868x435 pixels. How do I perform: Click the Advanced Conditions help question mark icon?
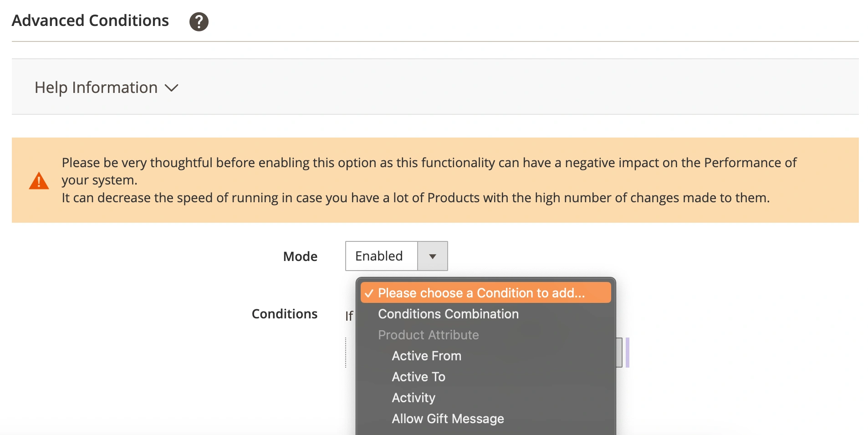[199, 21]
